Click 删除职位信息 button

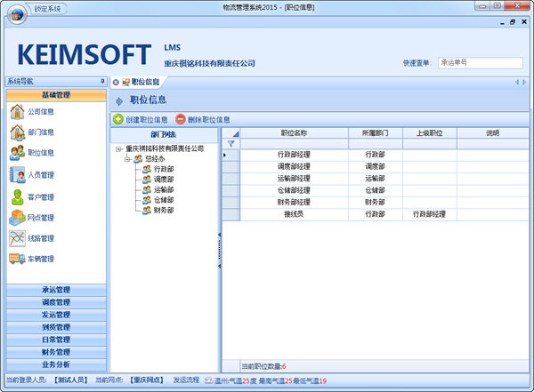[x=203, y=119]
